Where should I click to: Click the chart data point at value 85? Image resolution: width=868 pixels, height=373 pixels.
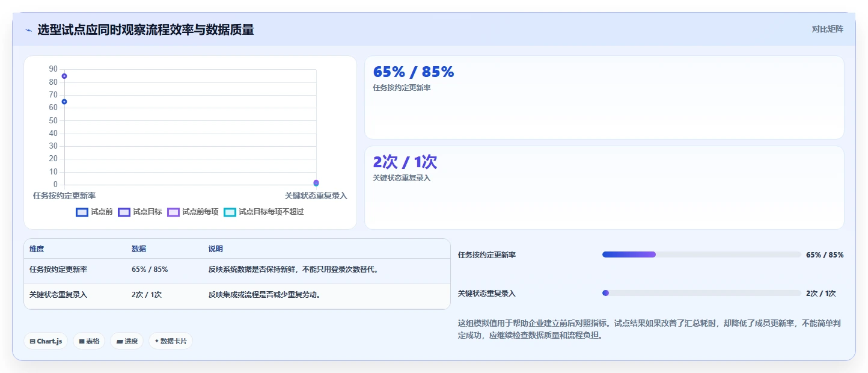point(64,76)
